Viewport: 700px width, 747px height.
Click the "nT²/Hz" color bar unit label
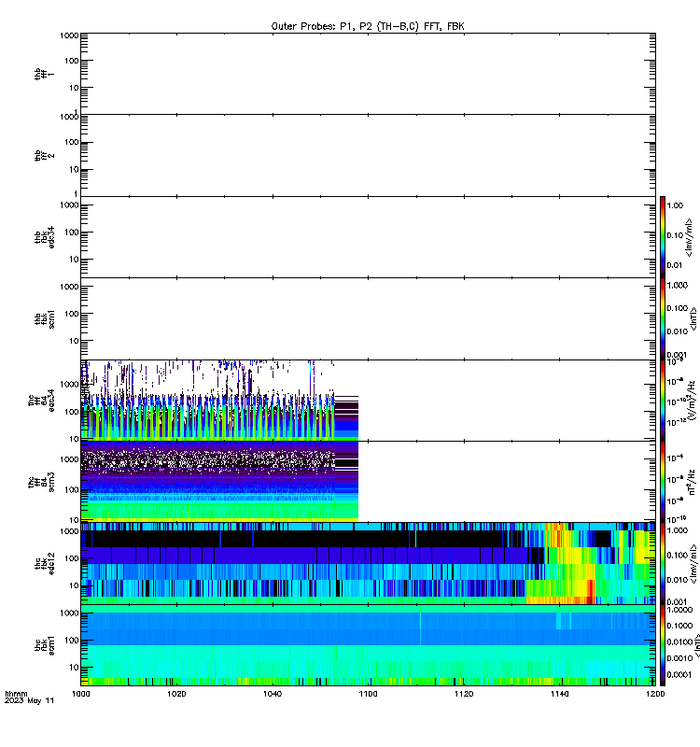pos(692,482)
